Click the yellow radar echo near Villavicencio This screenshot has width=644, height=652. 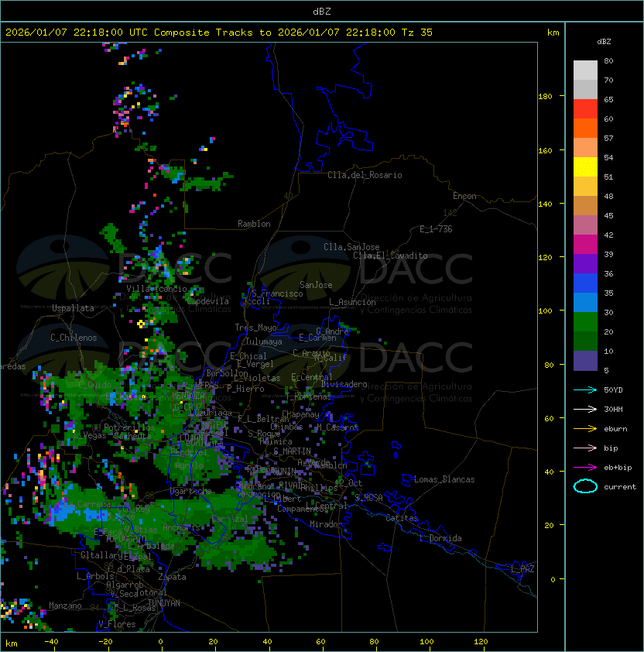coord(141,324)
